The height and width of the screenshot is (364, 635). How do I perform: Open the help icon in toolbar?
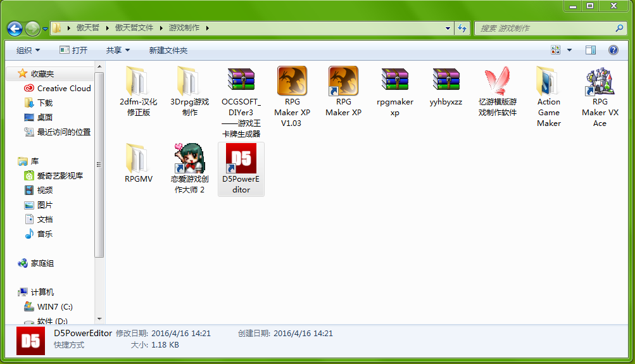[613, 50]
